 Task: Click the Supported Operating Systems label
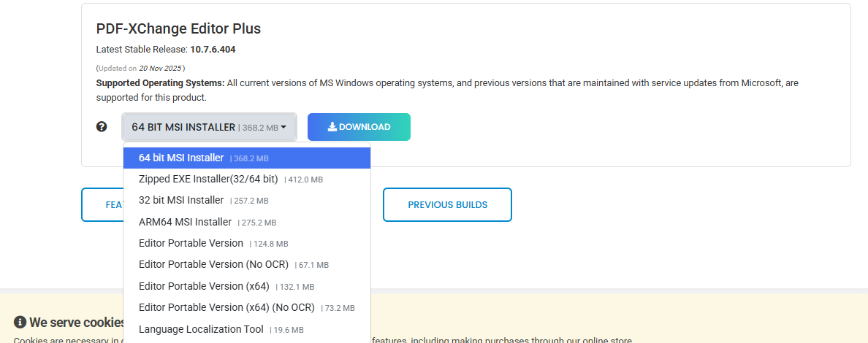coord(160,83)
